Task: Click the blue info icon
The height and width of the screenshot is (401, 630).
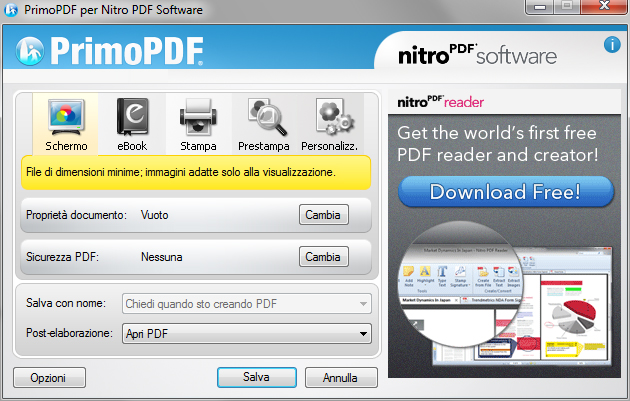Action: (x=612, y=45)
